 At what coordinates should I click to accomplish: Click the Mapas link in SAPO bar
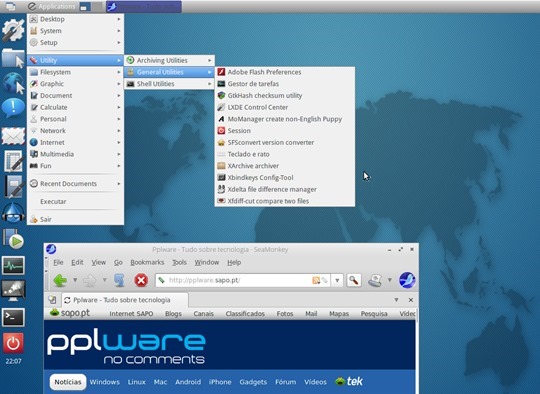pos(339,314)
